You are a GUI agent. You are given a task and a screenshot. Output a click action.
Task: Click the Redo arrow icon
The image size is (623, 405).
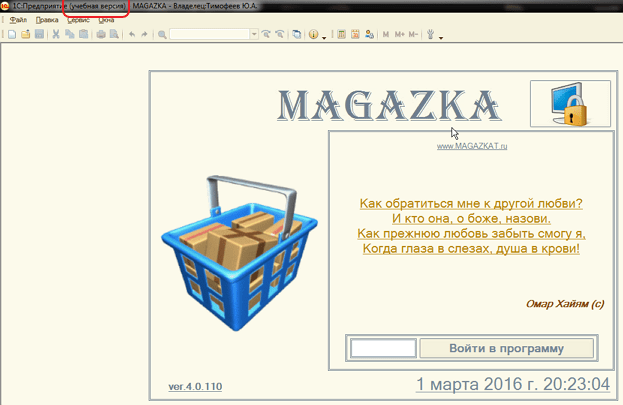[x=144, y=35]
